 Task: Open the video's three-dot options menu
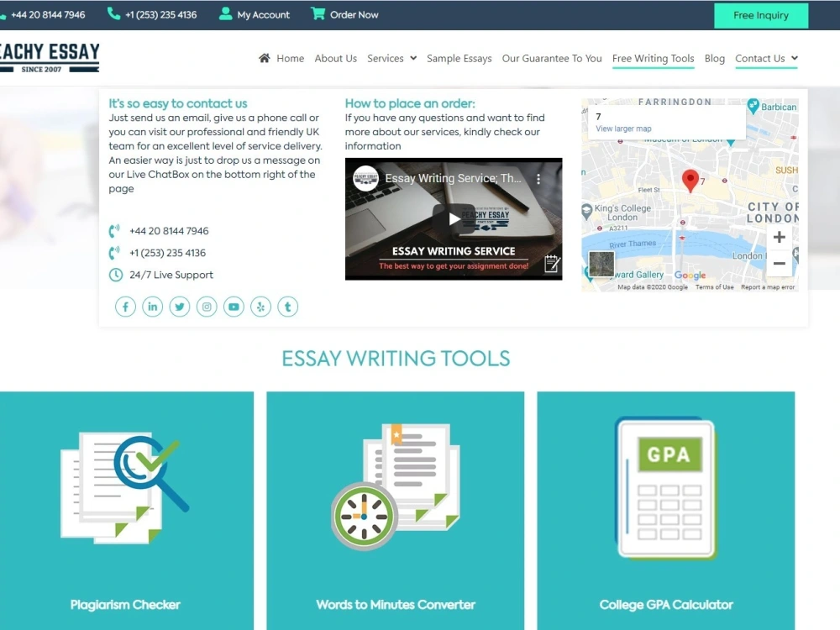(x=538, y=179)
